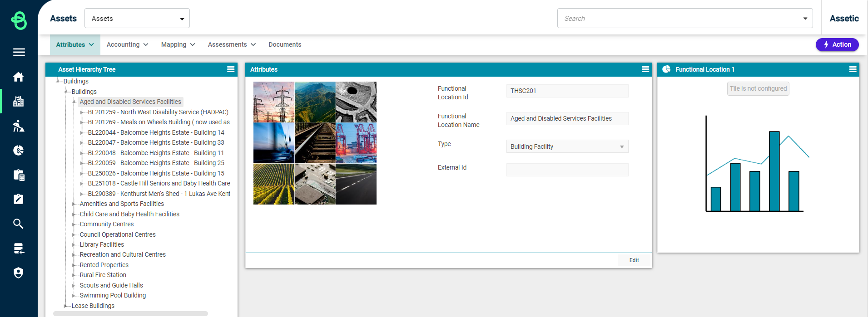Open the data exchange server sidebar icon
868x317 pixels.
(x=19, y=248)
